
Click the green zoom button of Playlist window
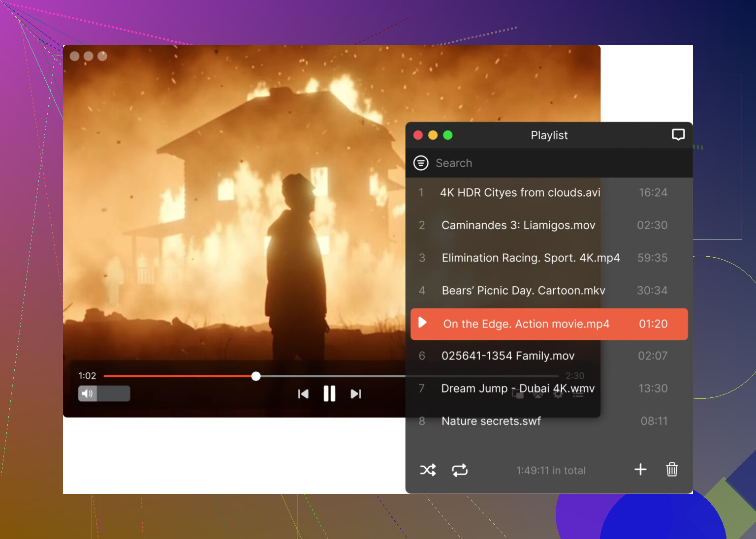coord(448,135)
